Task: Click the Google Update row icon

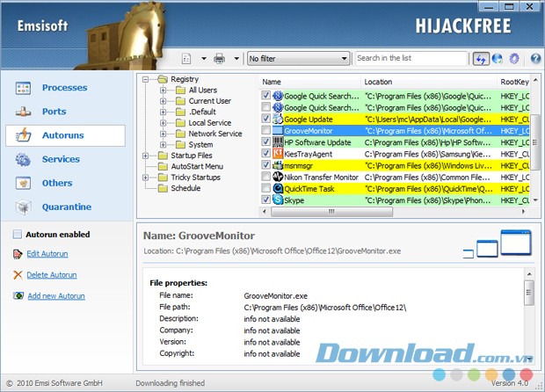Action: [x=278, y=119]
